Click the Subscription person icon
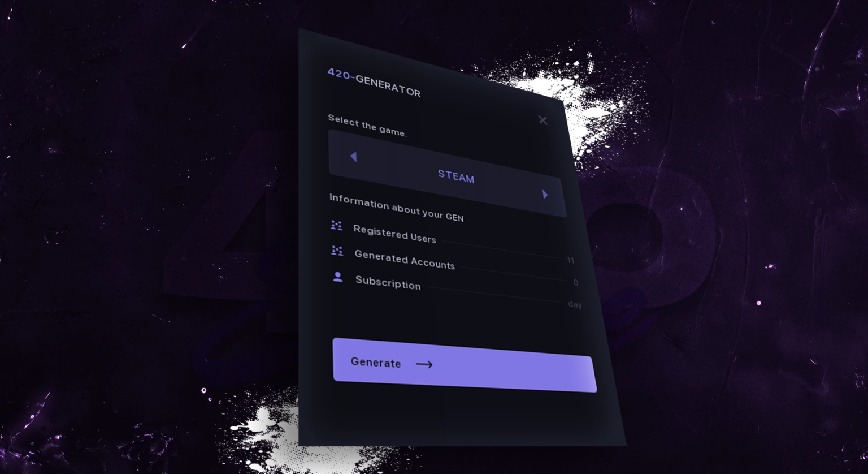Image resolution: width=868 pixels, height=474 pixels. (338, 277)
